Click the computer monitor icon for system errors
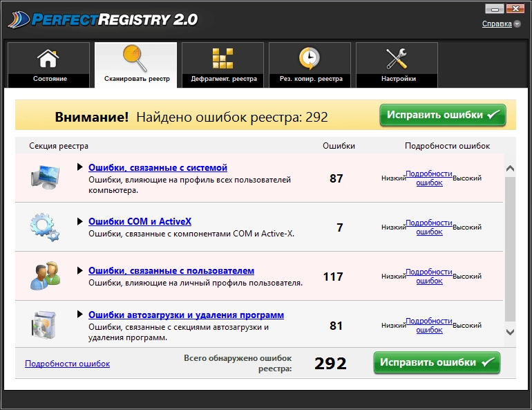 pyautogui.click(x=45, y=177)
